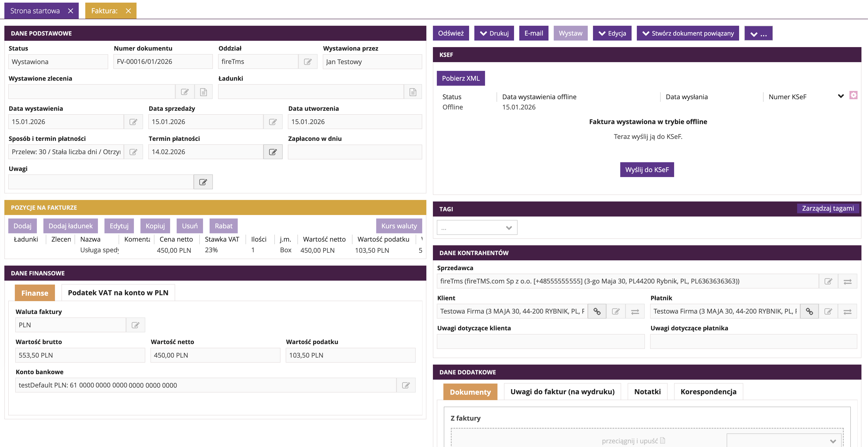Image resolution: width=868 pixels, height=447 pixels.
Task: Click the Pobierz XML button
Action: coord(461,78)
